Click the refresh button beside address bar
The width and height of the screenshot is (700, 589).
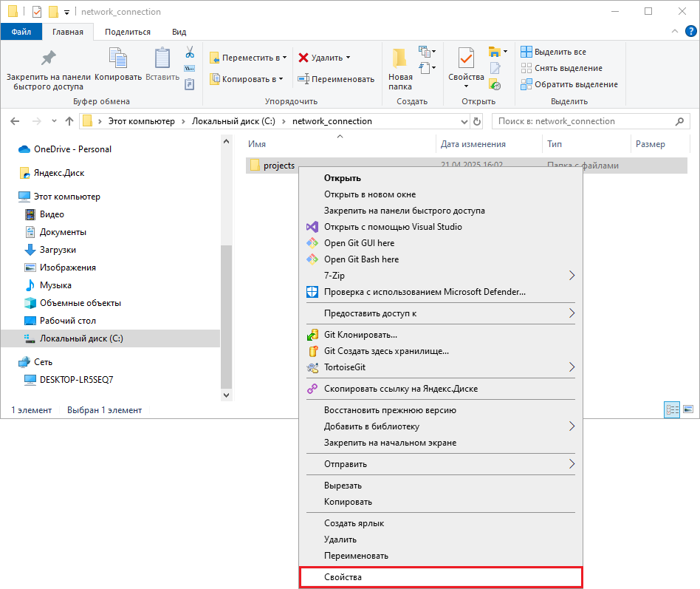pyautogui.click(x=477, y=121)
